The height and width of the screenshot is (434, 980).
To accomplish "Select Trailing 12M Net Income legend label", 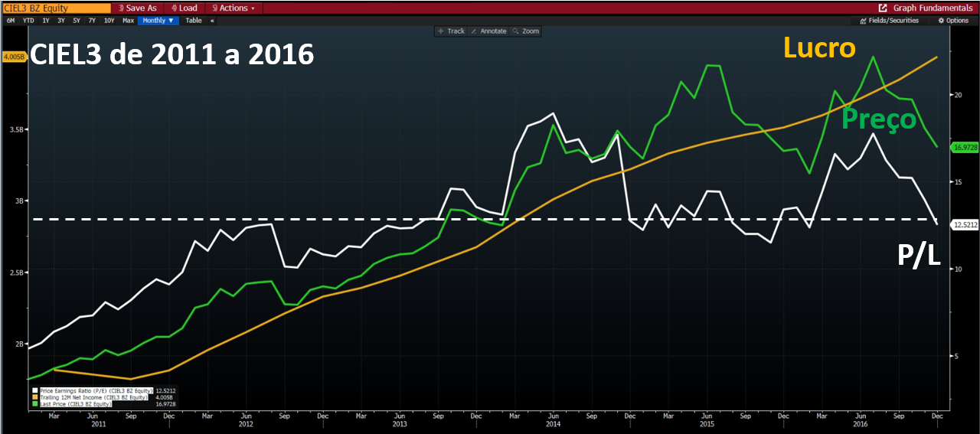I will point(93,397).
